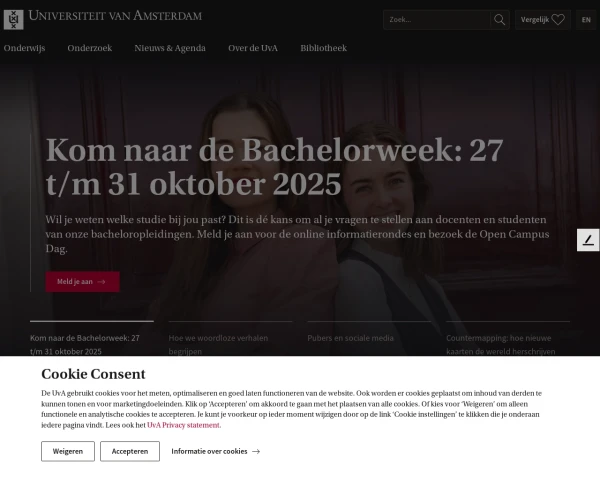Open the Onderwijs menu

24,48
